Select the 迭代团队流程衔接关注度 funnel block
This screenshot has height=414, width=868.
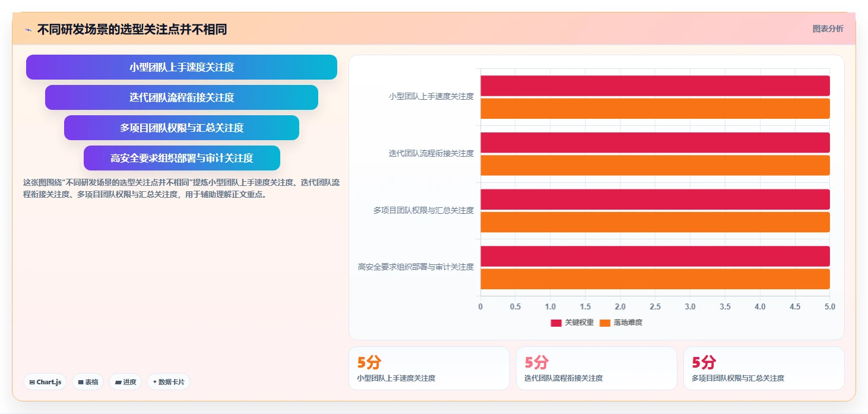click(182, 97)
